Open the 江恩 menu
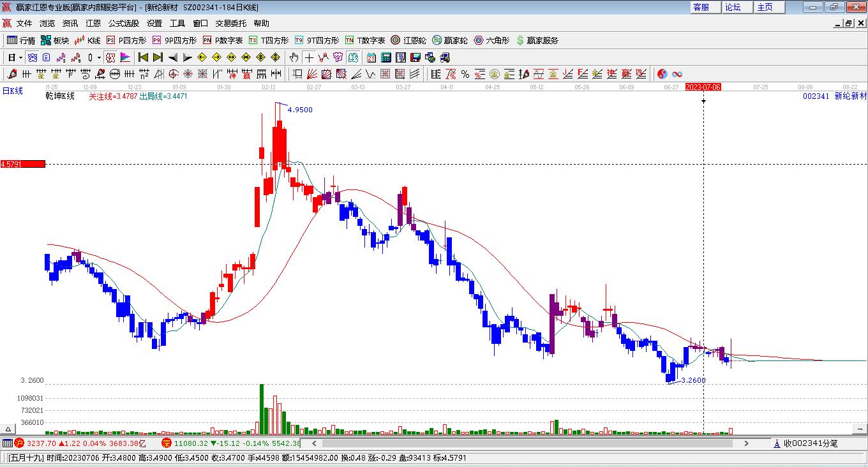The height and width of the screenshot is (467, 868). tap(93, 24)
